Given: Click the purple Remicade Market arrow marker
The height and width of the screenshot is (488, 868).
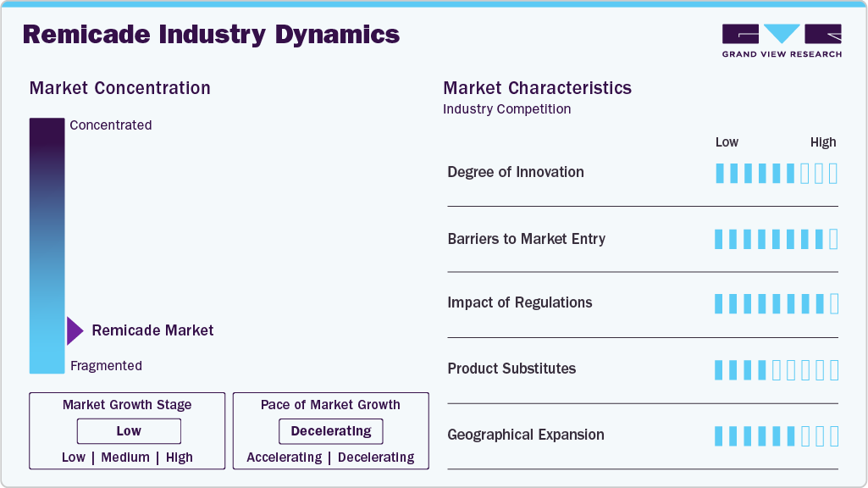Looking at the screenshot, I should pos(75,330).
